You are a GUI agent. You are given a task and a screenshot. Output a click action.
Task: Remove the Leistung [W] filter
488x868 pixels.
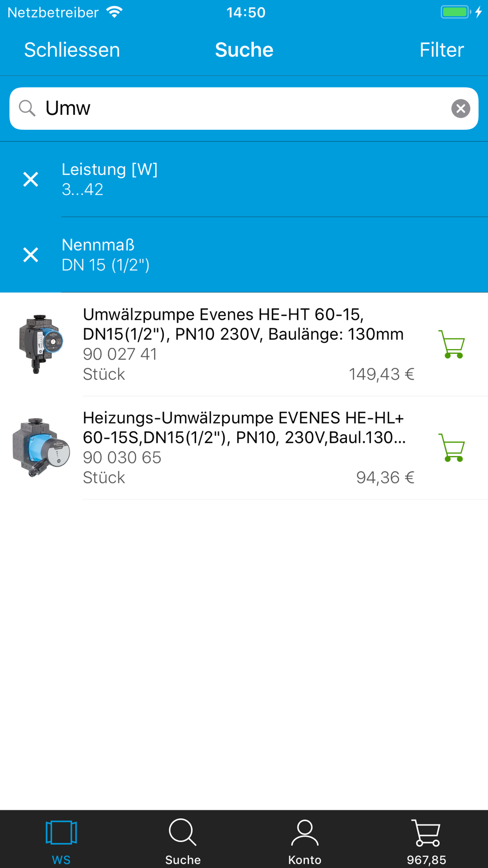[31, 179]
